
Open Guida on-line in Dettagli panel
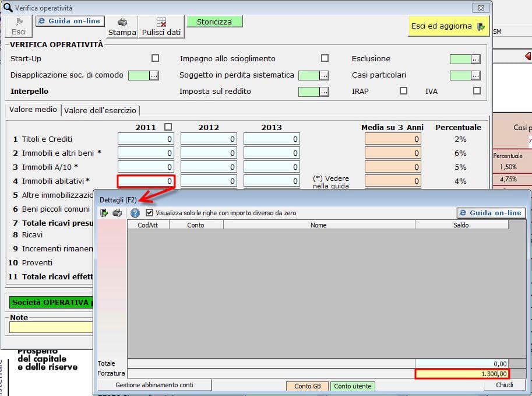tap(491, 213)
